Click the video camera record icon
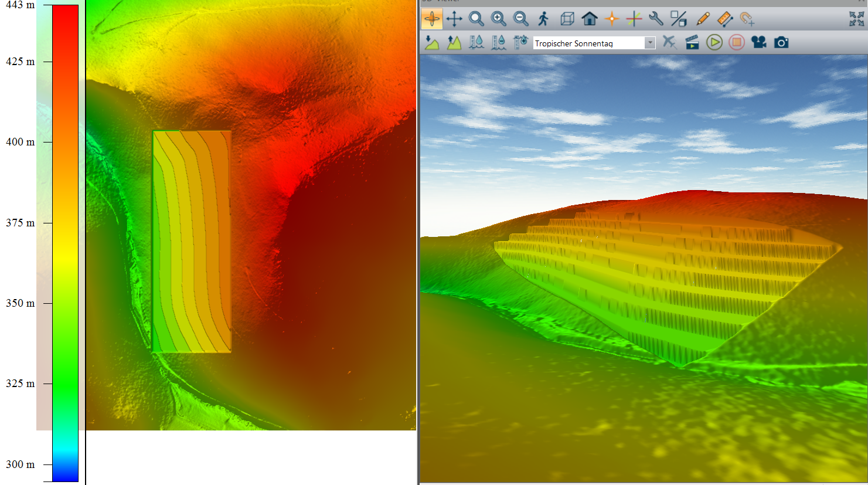 (759, 42)
